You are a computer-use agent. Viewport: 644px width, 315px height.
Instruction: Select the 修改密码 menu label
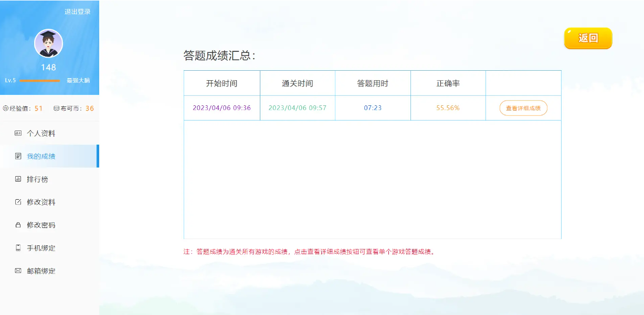(41, 225)
